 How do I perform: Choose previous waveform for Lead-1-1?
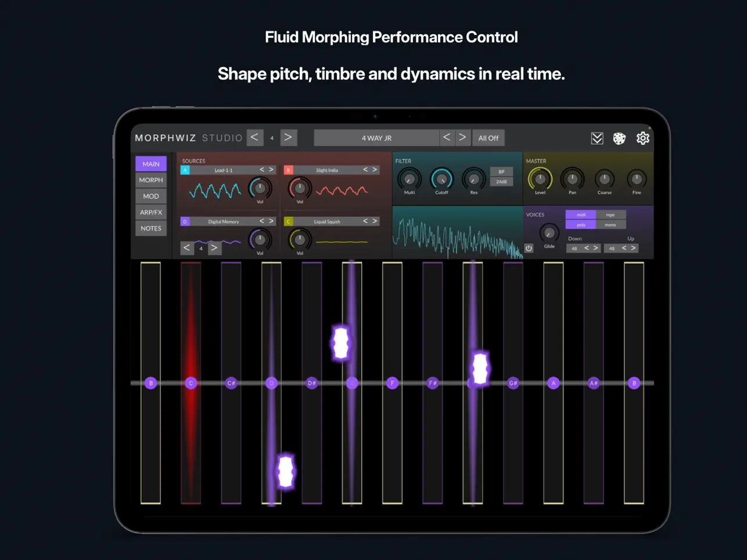click(261, 170)
